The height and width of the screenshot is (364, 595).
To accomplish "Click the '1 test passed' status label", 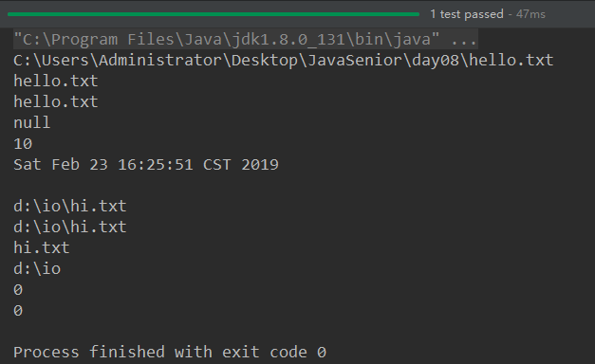I will 467,14.
